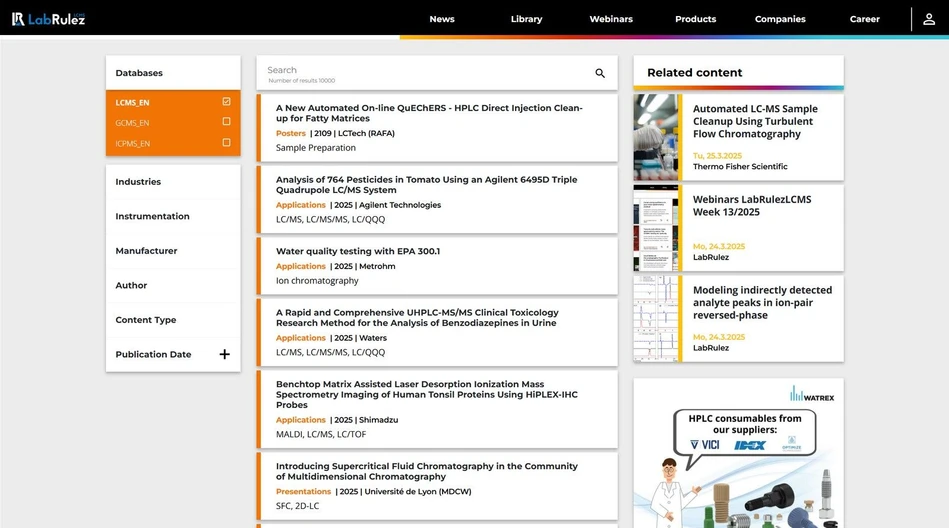Open the Water quality testing EPA 300.1 result
Viewport: 949px width, 528px height.
[x=357, y=251]
